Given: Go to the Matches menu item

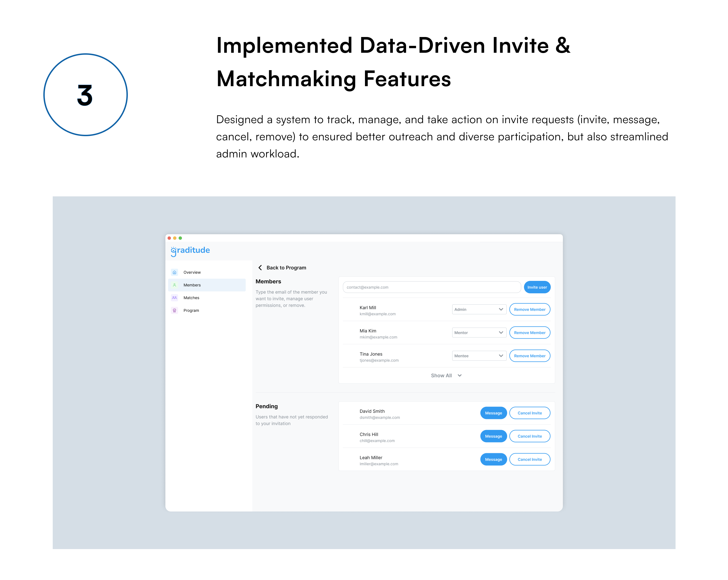Looking at the screenshot, I should pos(191,298).
